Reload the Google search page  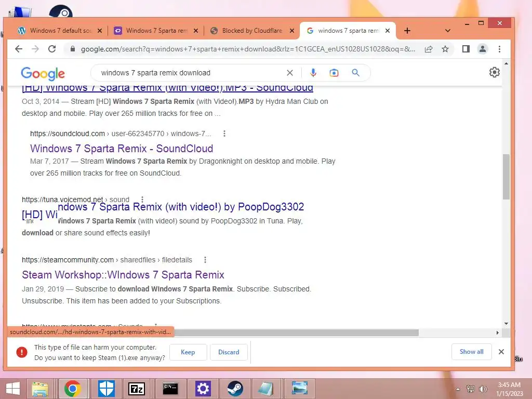(52, 49)
